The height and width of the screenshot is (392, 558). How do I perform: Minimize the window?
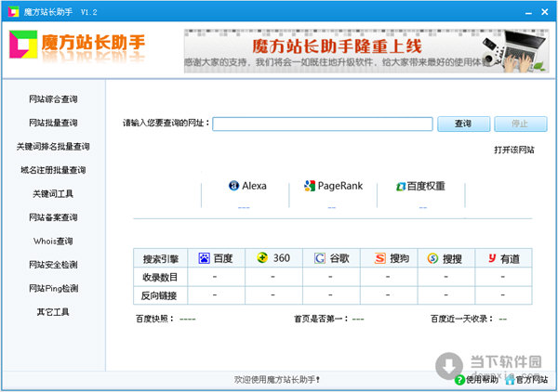(x=528, y=12)
